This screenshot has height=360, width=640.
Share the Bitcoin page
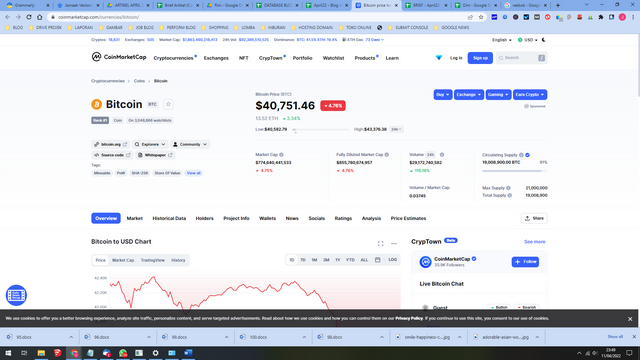pyautogui.click(x=534, y=218)
